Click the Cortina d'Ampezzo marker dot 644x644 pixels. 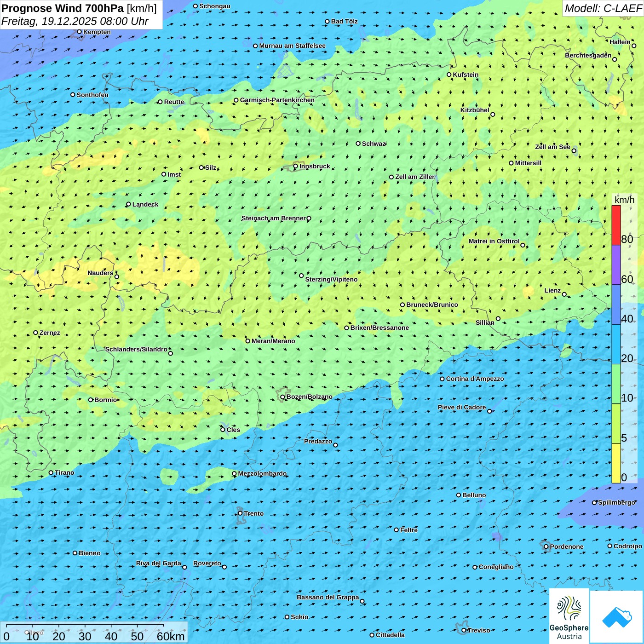pyautogui.click(x=443, y=379)
